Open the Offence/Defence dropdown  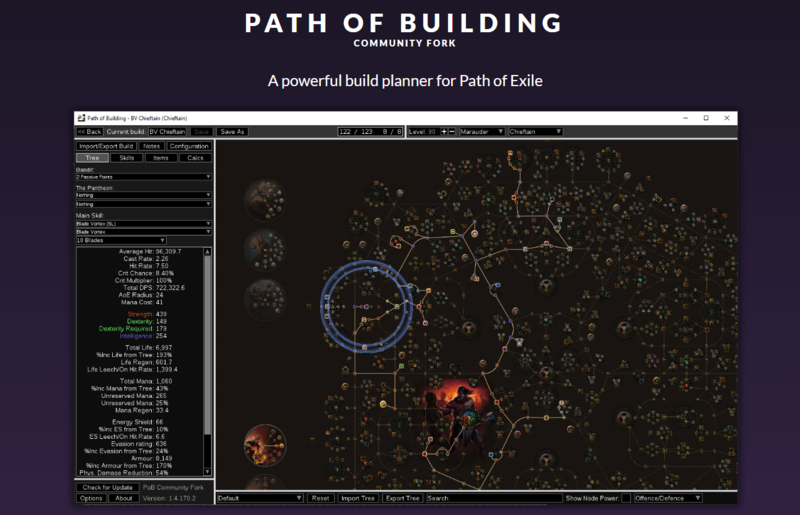[669, 497]
